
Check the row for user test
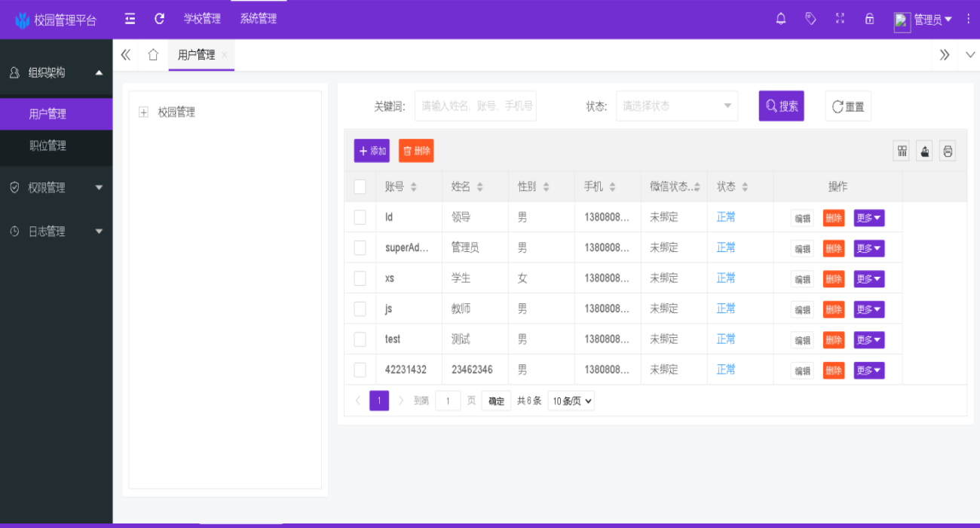pyautogui.click(x=360, y=339)
